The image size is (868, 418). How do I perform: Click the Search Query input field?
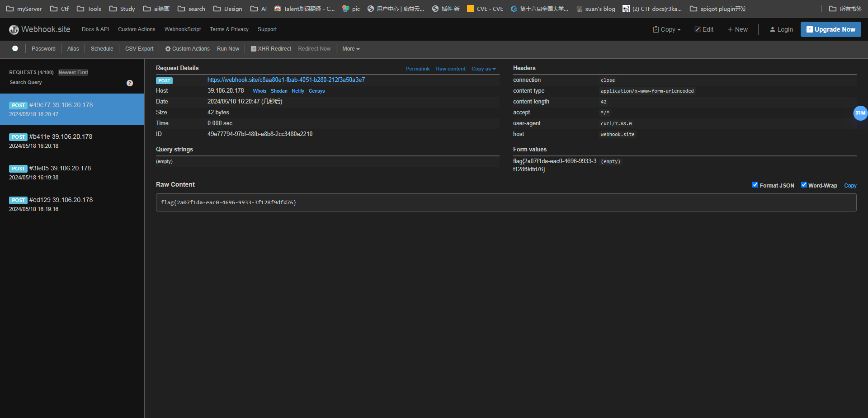(x=66, y=83)
